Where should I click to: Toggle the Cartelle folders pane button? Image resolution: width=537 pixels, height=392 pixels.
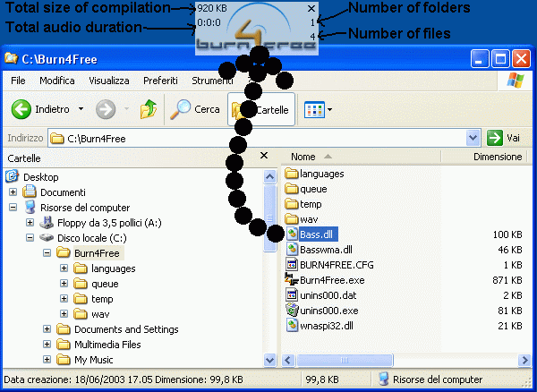[261, 109]
